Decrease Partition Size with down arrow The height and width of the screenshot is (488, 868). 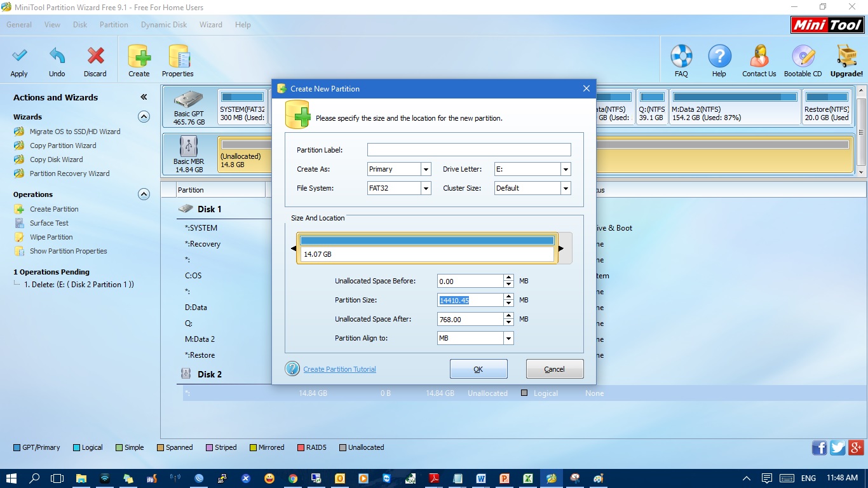click(508, 303)
